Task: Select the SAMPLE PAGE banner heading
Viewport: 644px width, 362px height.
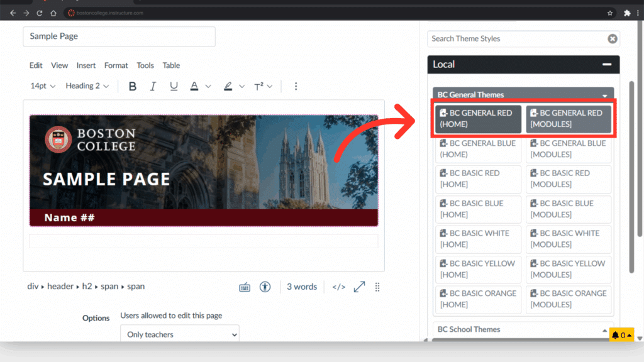Action: pyautogui.click(x=106, y=179)
